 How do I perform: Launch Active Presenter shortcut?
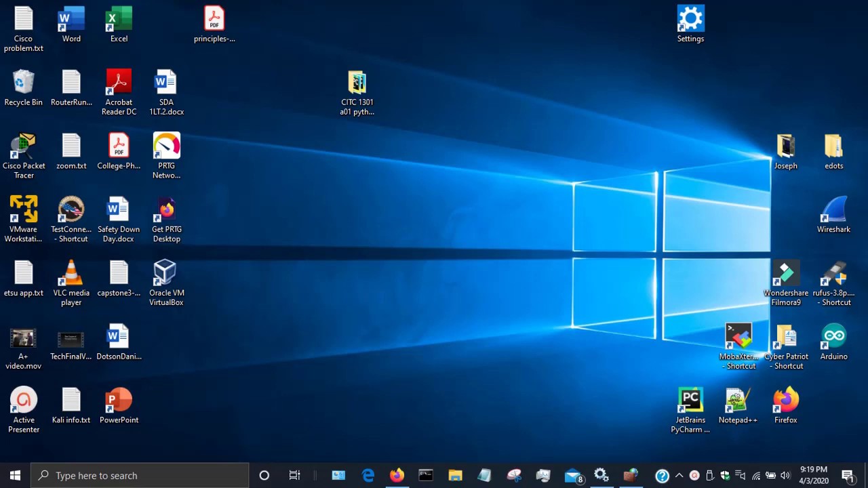tap(24, 411)
